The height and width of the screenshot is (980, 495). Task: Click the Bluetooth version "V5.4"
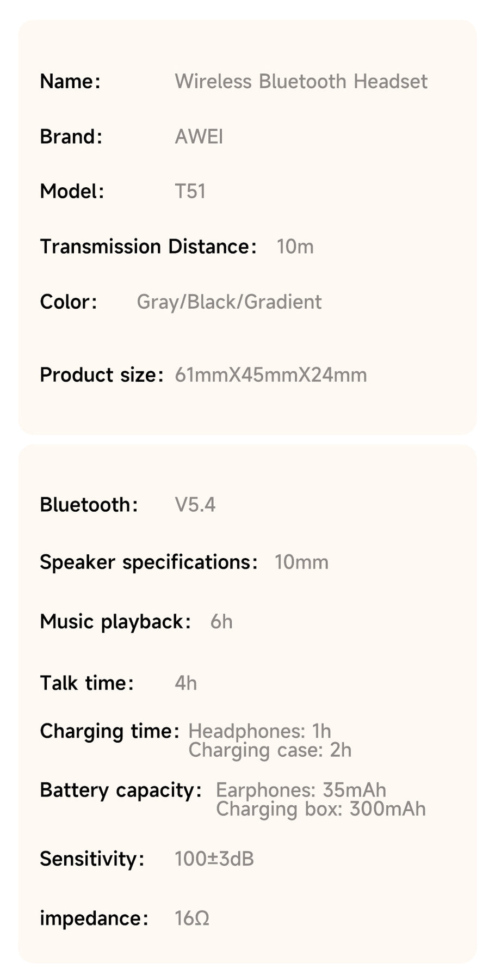[x=195, y=505]
